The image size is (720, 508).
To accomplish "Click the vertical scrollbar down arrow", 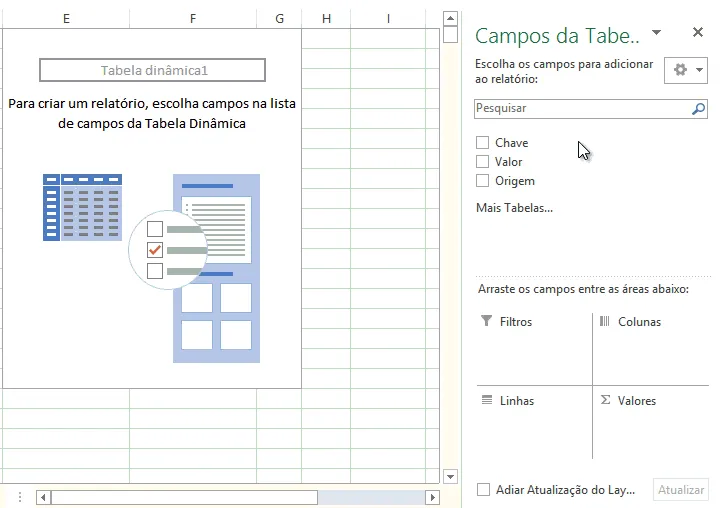I will pyautogui.click(x=450, y=476).
